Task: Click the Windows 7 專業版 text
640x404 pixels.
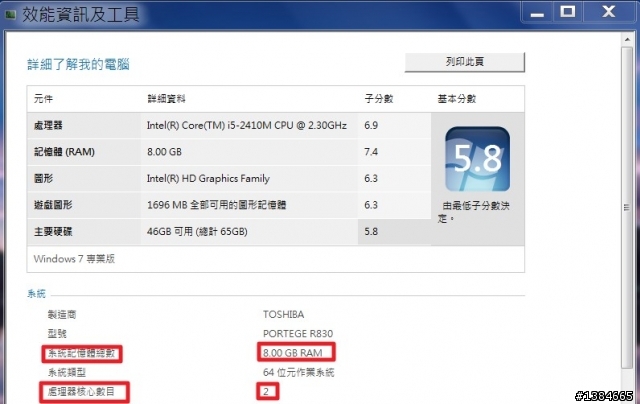Action: coord(74,259)
